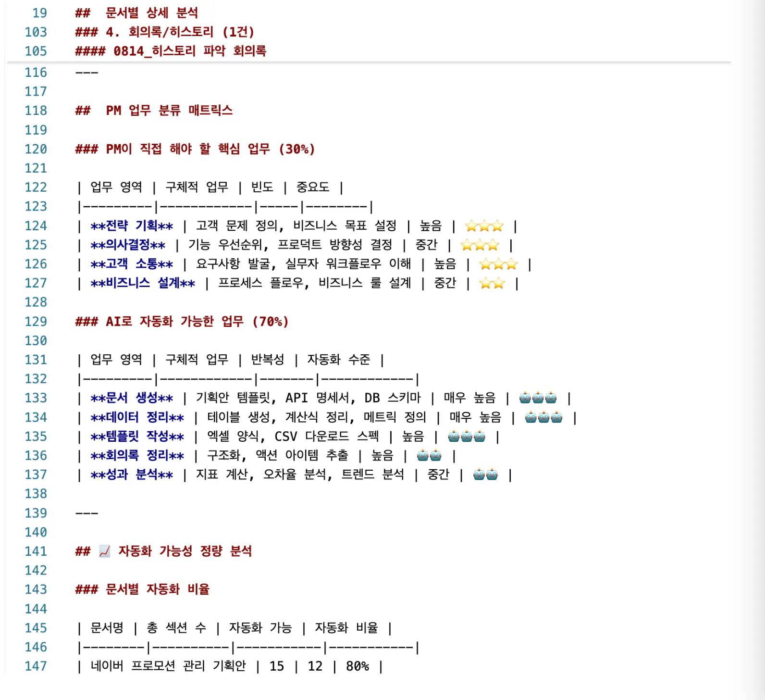Click heading '자동화 가능성 정량 분석'
The image size is (765, 700).
coord(185,551)
